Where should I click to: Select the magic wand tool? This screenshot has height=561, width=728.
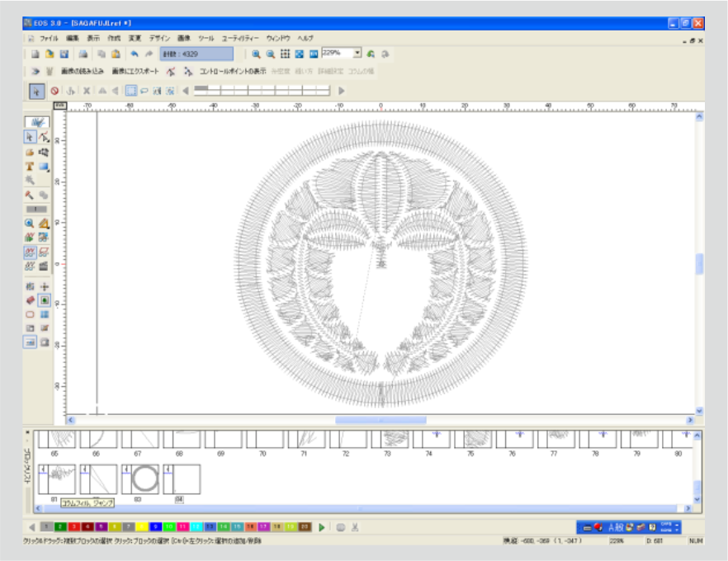pyautogui.click(x=29, y=180)
